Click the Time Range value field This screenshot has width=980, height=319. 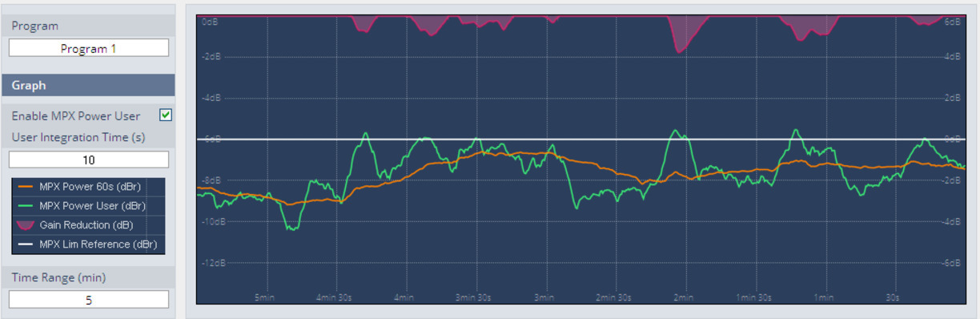pos(89,300)
